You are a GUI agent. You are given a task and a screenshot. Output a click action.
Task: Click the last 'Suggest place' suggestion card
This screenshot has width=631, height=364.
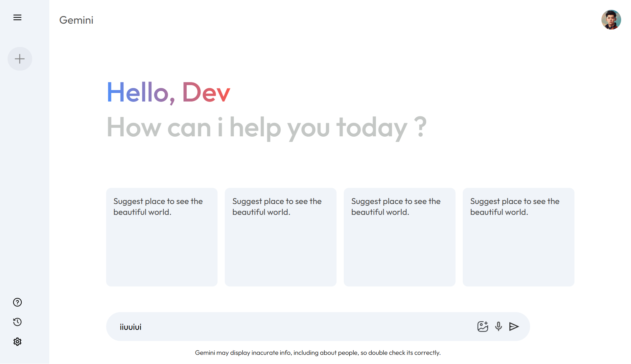[x=519, y=237]
